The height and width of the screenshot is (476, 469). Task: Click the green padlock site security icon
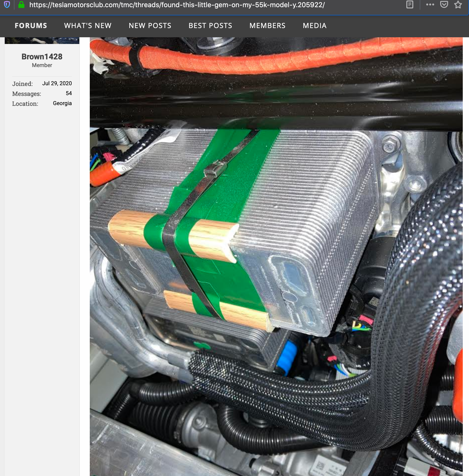click(21, 5)
